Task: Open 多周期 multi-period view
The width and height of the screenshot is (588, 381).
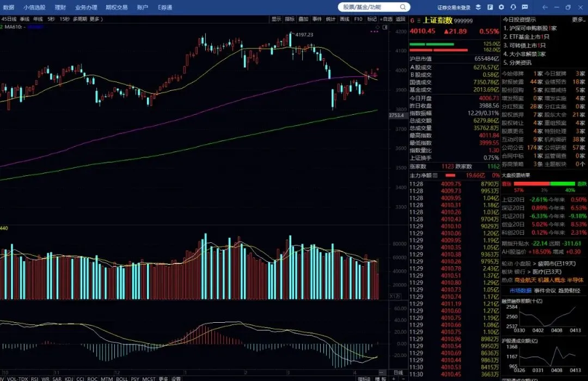Action: click(80, 19)
